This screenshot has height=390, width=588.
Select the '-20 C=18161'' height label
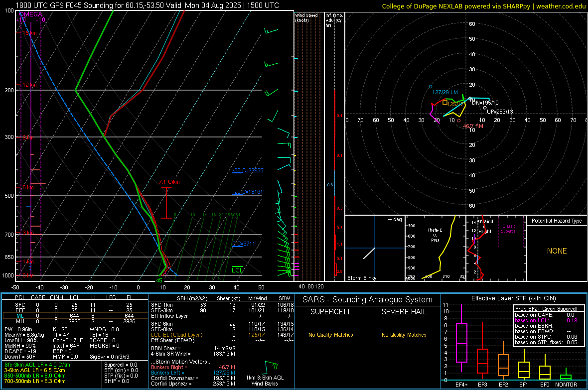tap(248, 192)
